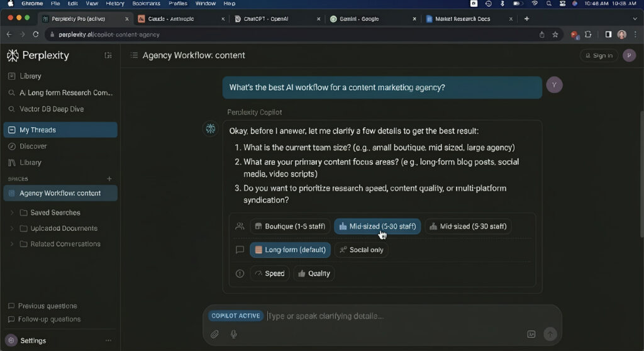
Task: Go back using Chrome's back arrow
Action: tap(9, 35)
